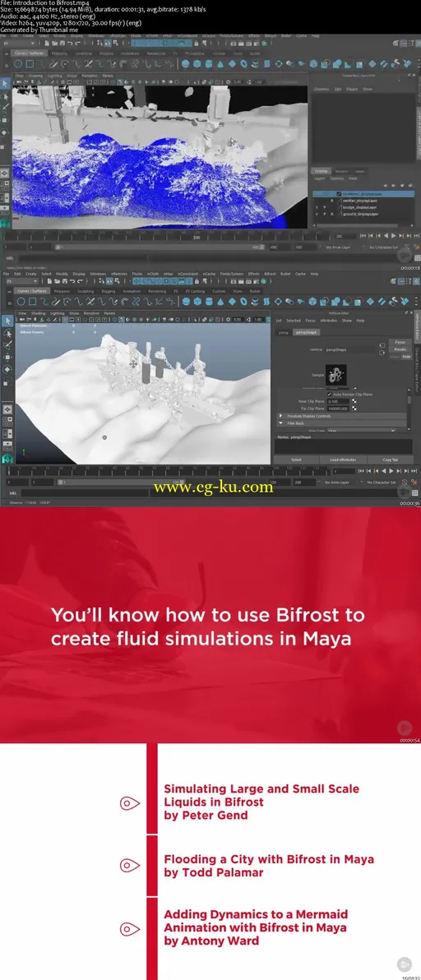Play backward in lower Maya playback controls
421x980 pixels.
383,470
